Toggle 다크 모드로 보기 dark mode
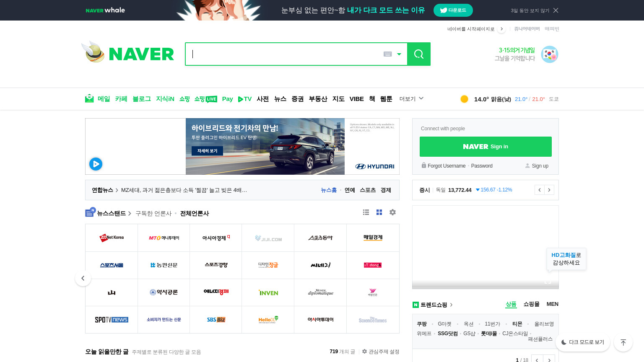 point(583,342)
